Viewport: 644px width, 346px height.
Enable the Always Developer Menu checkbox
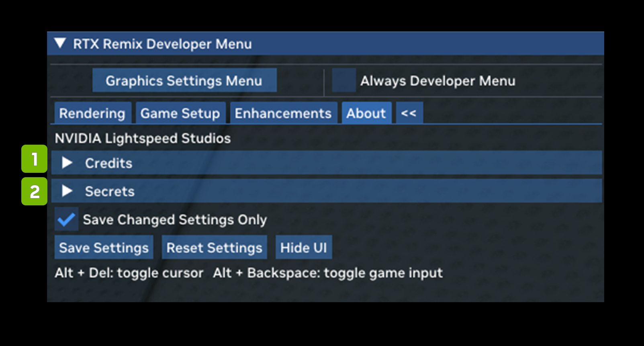(343, 80)
